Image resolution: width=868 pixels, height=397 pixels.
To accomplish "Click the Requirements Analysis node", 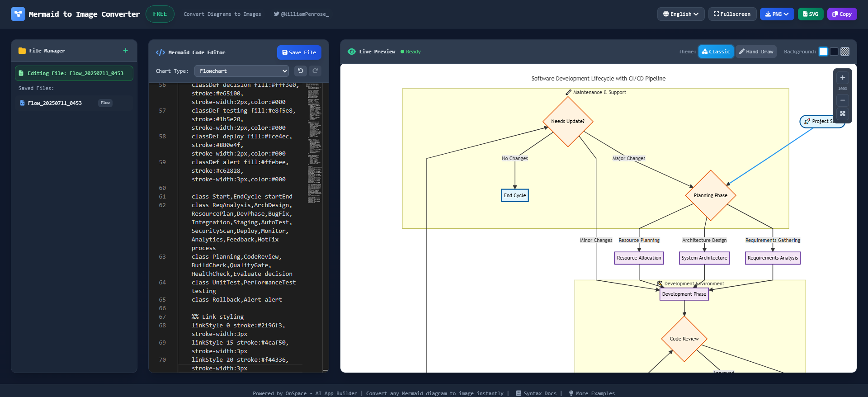I will (x=773, y=258).
